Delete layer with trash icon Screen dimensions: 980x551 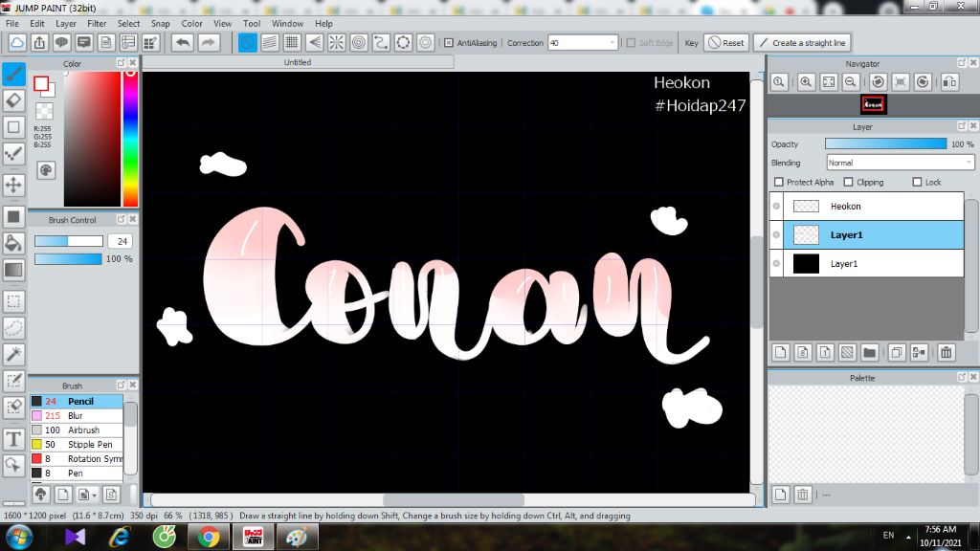[947, 352]
